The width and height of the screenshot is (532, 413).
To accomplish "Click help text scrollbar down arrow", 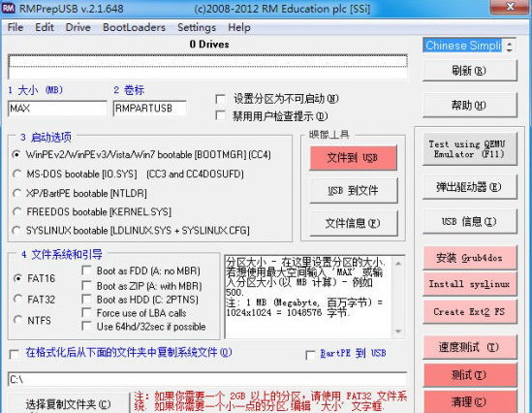I will pos(398,332).
